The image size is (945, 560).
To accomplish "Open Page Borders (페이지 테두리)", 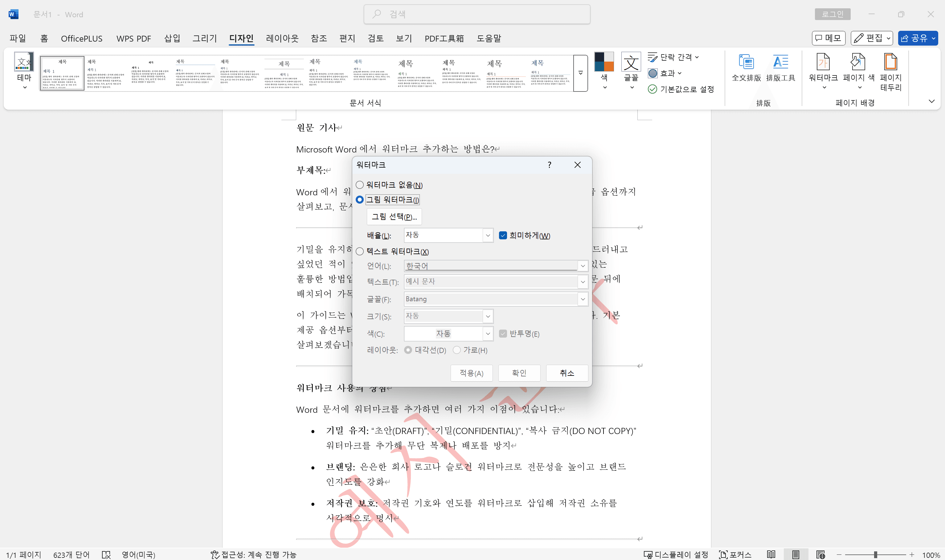I will (891, 71).
